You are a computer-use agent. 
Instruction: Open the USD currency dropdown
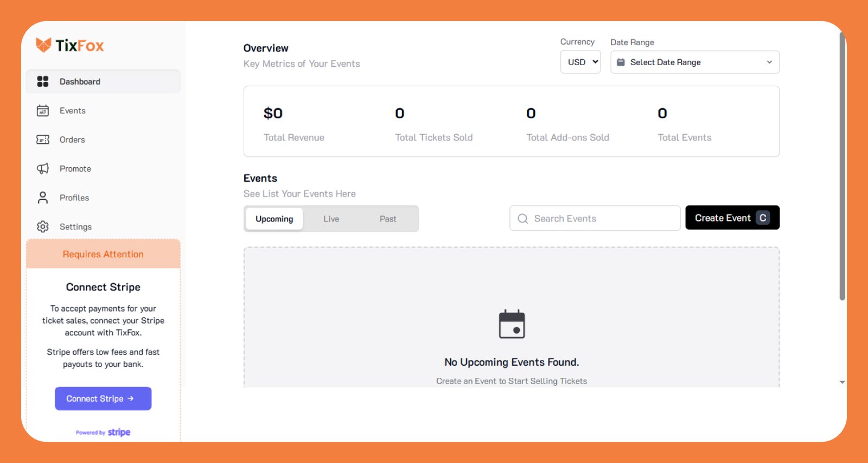(x=580, y=62)
